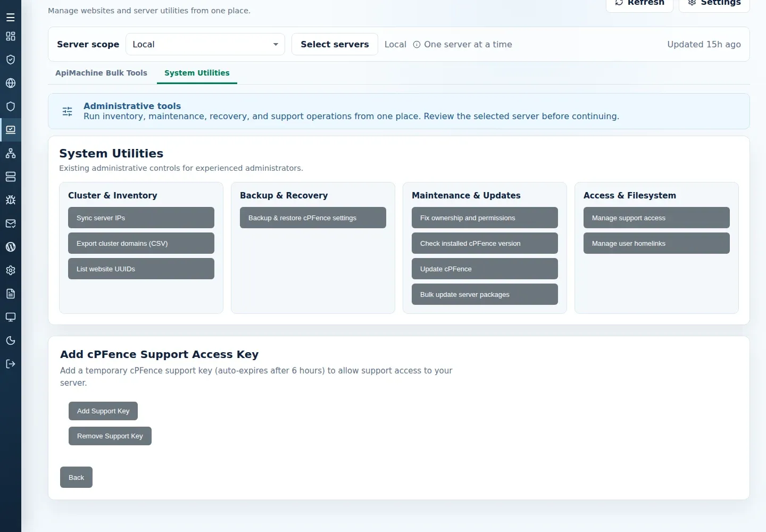Screen dimensions: 766x532
Task: Toggle dark mode moon icon
Action: (11, 340)
